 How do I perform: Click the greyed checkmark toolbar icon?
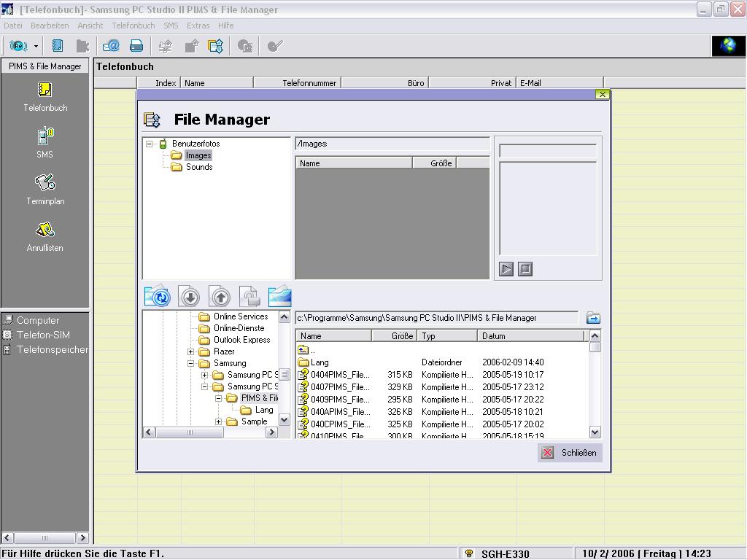point(275,46)
